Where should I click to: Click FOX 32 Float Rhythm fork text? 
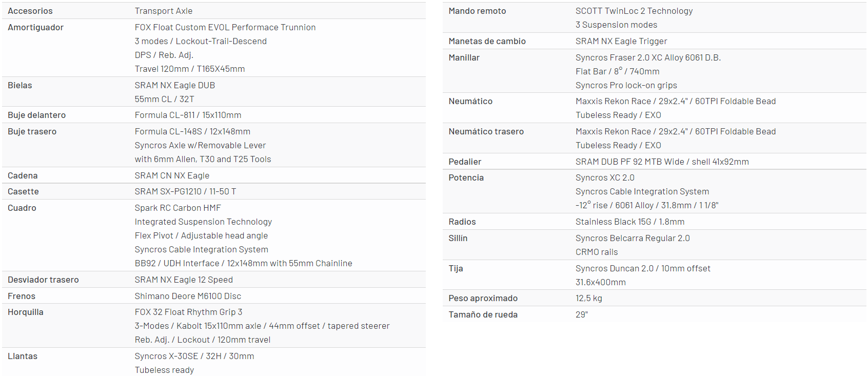[x=188, y=312]
